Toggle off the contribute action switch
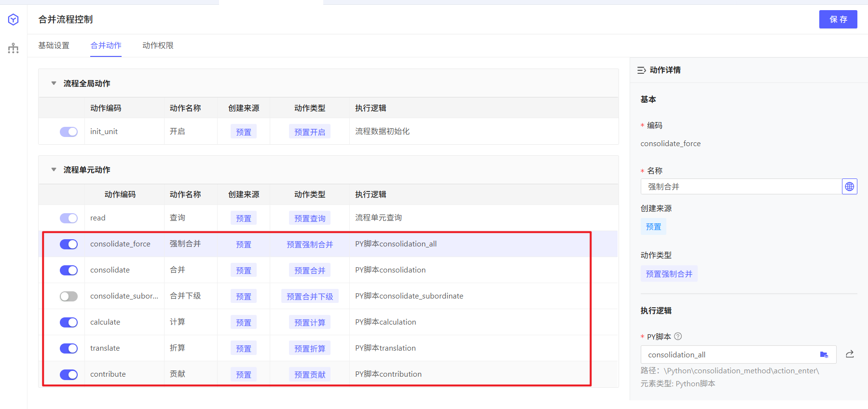Screen dimensions: 868x409 69,374
